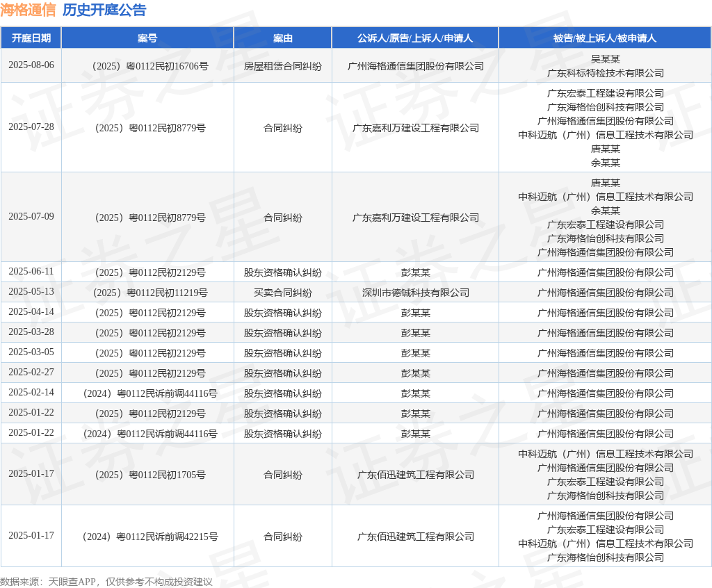Click case number (2025)粤0112民初16706号
712x588 pixels.
[147, 66]
